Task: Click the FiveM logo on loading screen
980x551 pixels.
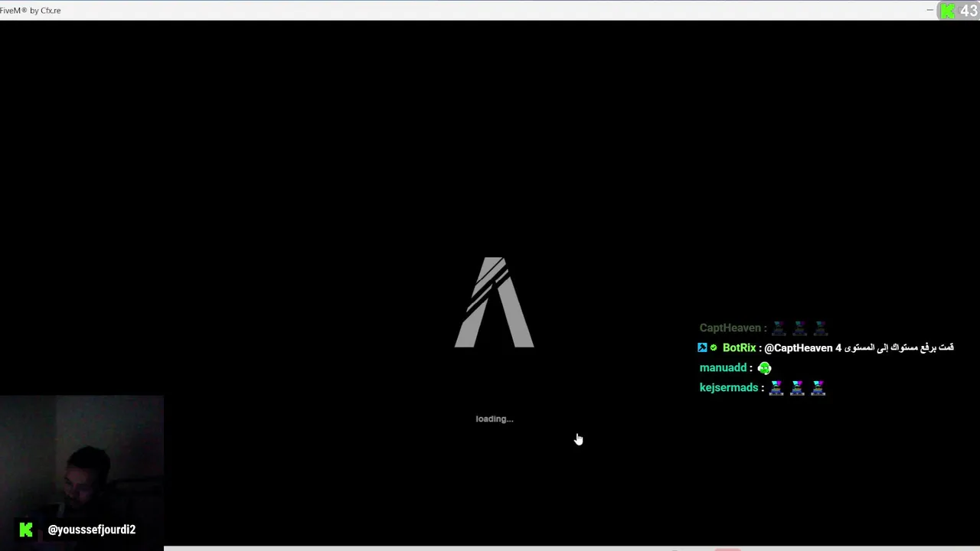Action: (495, 302)
